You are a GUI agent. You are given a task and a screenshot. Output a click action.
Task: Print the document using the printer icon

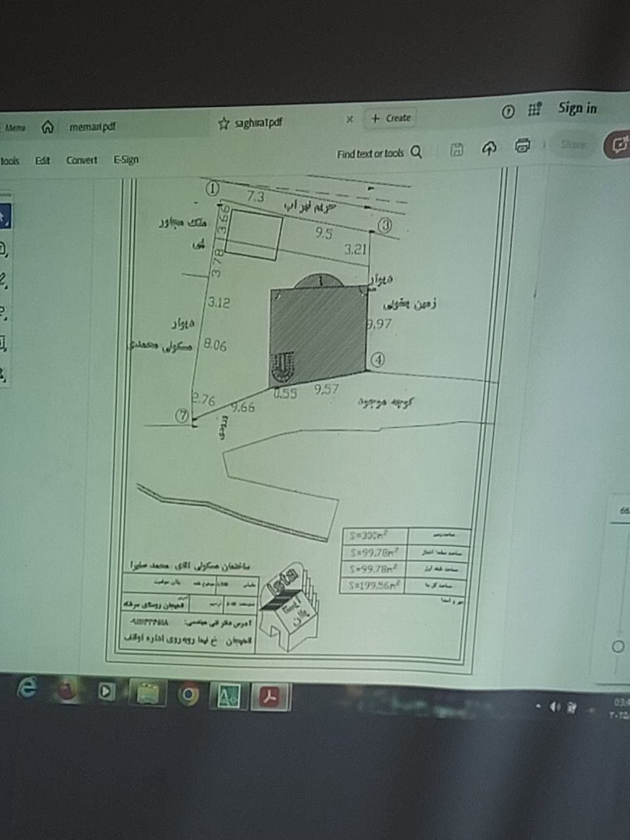point(522,145)
